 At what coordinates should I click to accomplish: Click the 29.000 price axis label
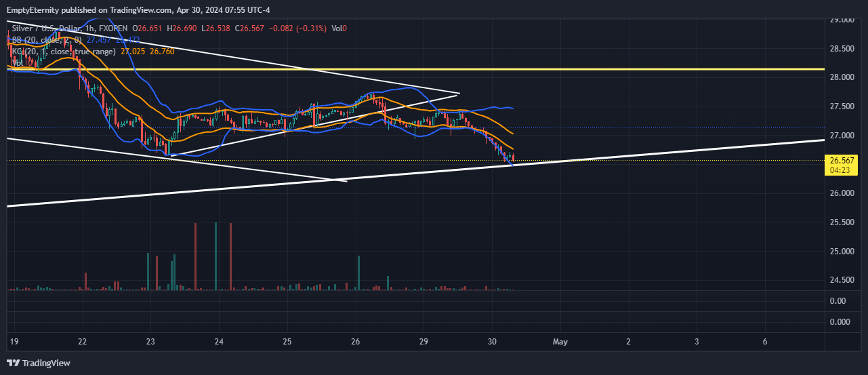tap(842, 20)
